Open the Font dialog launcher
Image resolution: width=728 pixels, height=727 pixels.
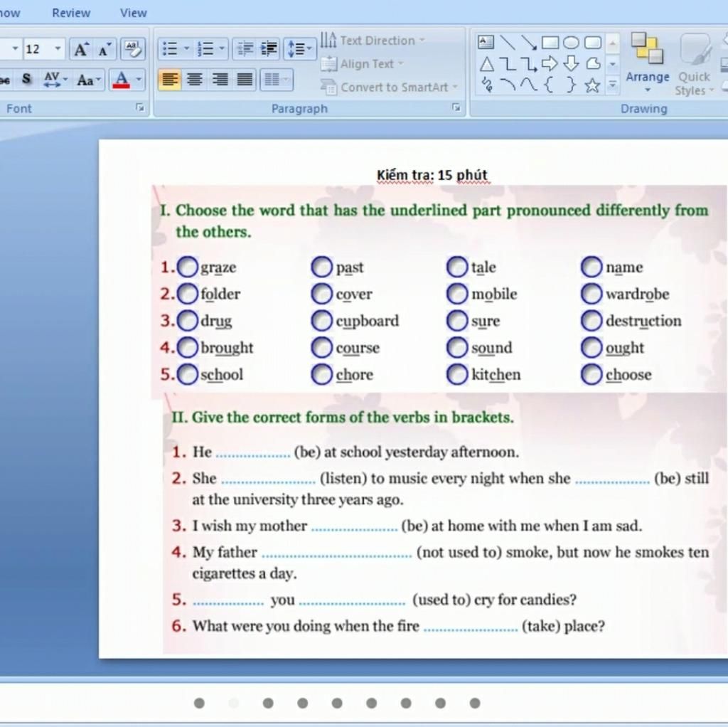tap(140, 108)
